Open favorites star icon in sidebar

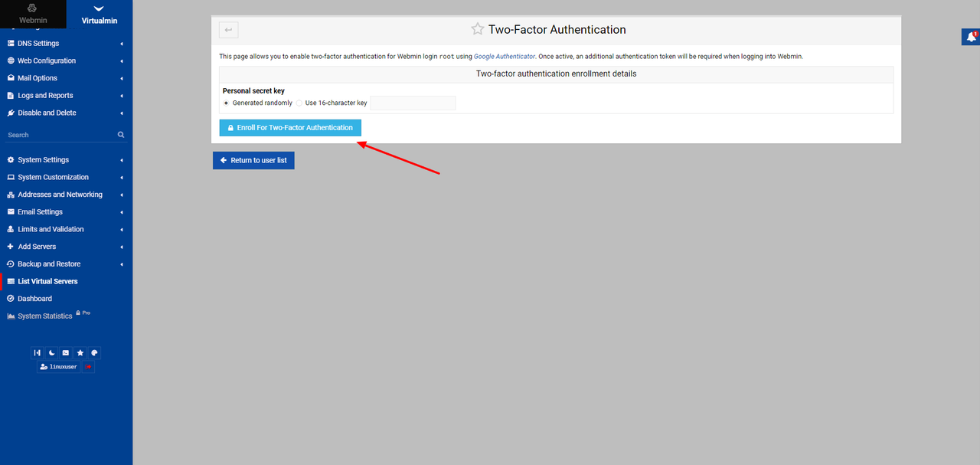pyautogui.click(x=80, y=353)
